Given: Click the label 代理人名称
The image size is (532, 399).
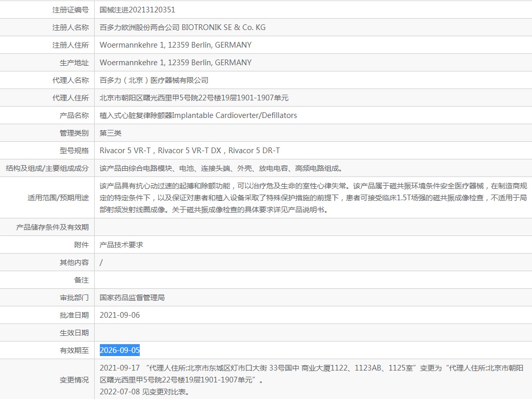Looking at the screenshot, I should click(x=70, y=80).
